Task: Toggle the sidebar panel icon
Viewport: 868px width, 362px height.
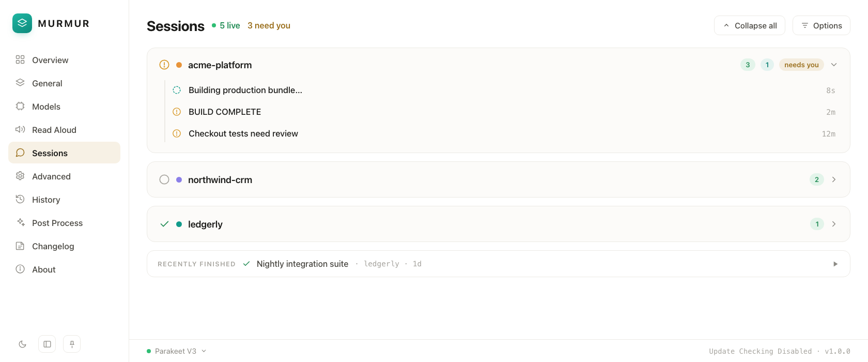Action: tap(47, 344)
